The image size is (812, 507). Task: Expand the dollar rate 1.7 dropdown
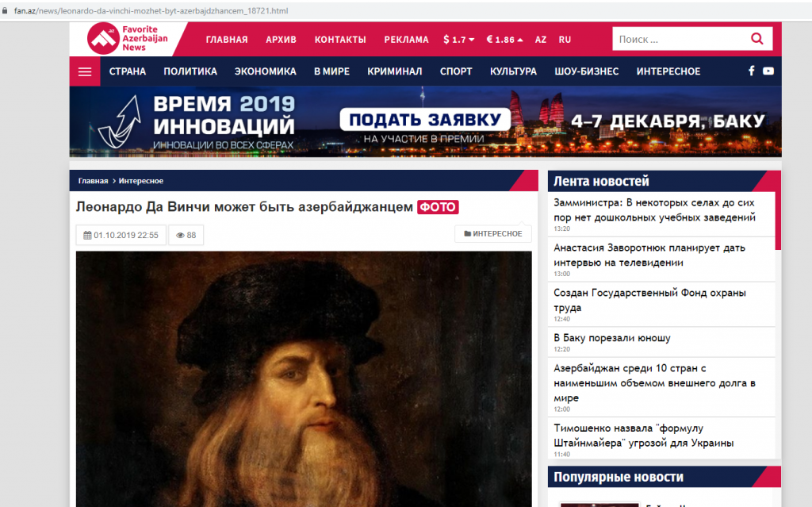click(x=459, y=40)
